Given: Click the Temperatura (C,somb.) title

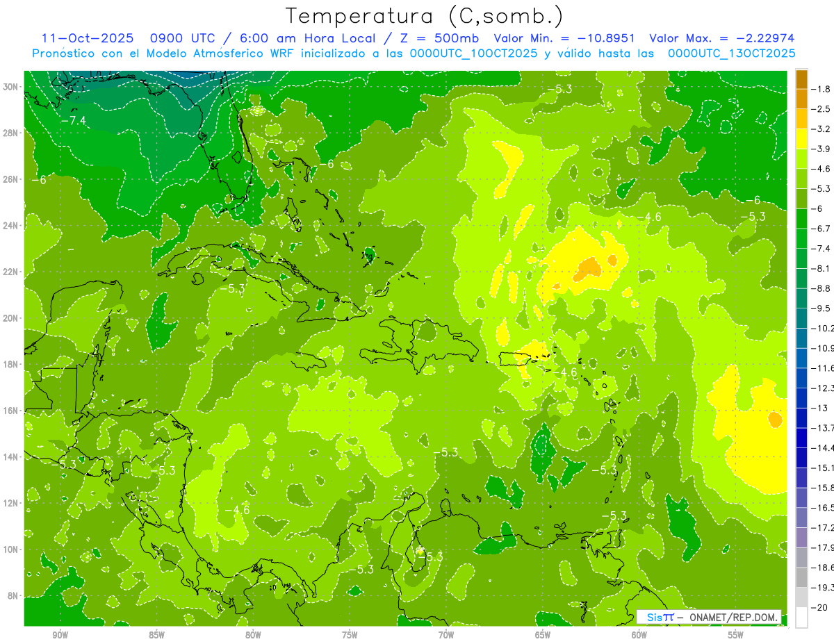Looking at the screenshot, I should 425,15.
